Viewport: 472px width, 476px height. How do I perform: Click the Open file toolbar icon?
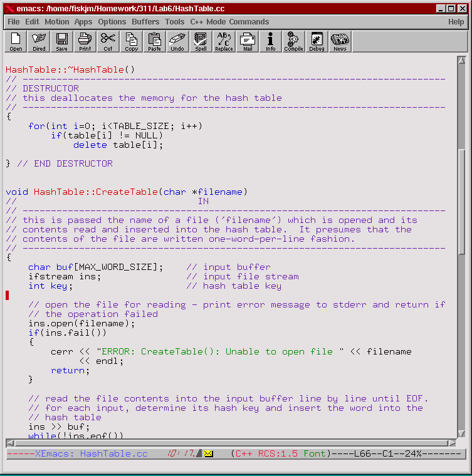[x=16, y=41]
